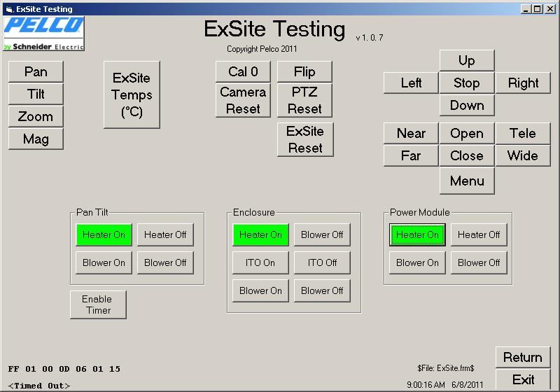The height and width of the screenshot is (392, 560).
Task: Maximize the ExSite Testing window
Action: coord(537,9)
